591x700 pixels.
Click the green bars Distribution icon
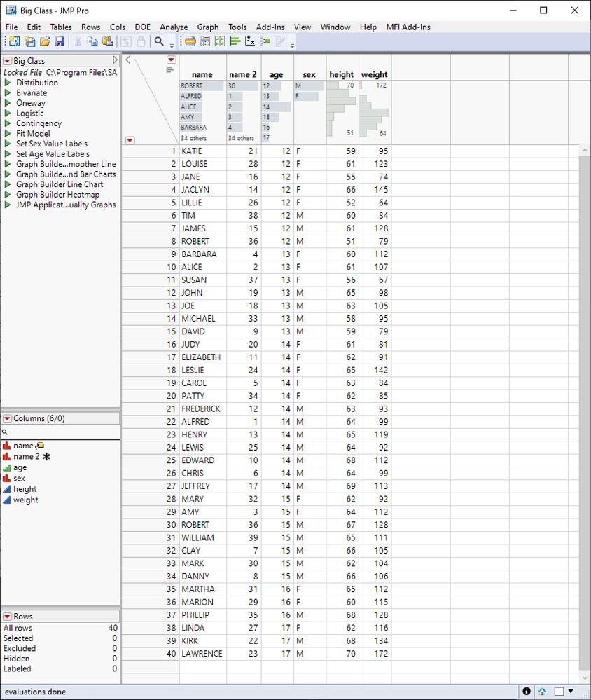click(x=235, y=41)
